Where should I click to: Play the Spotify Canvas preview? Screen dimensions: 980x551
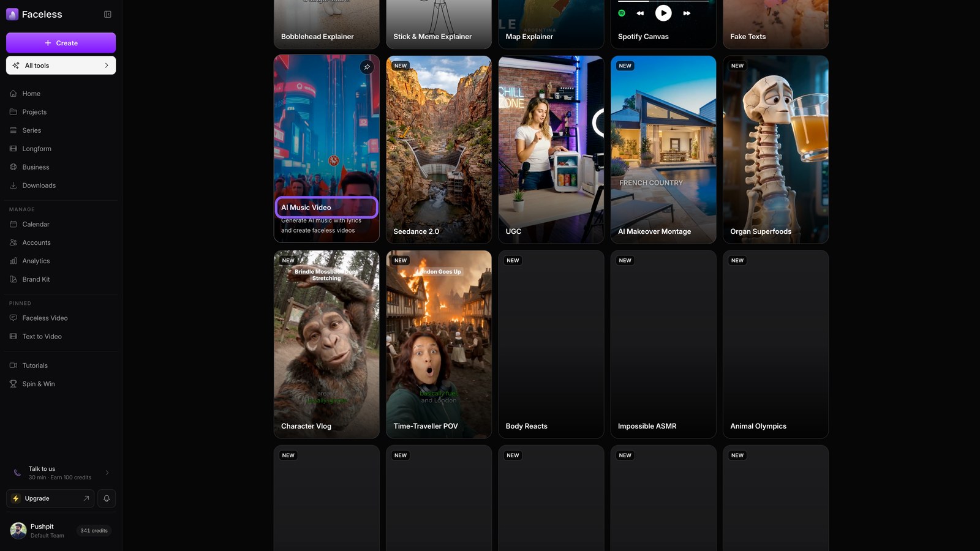pyautogui.click(x=663, y=13)
